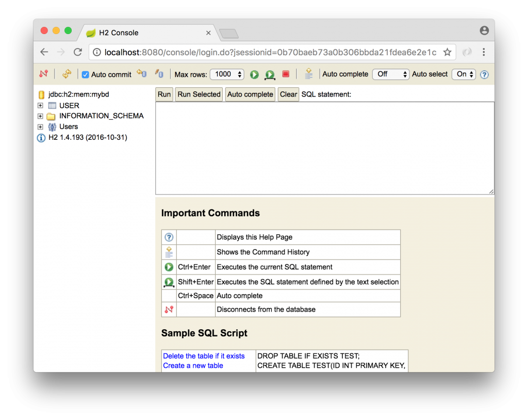
Task: Click the Clear button
Action: pos(288,94)
